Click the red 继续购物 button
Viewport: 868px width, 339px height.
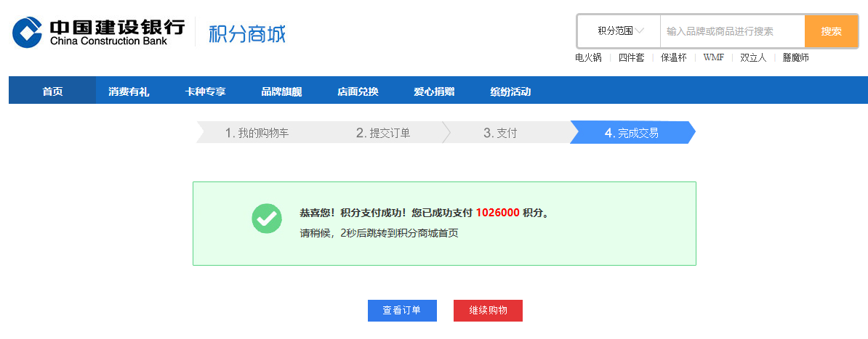pos(489,310)
